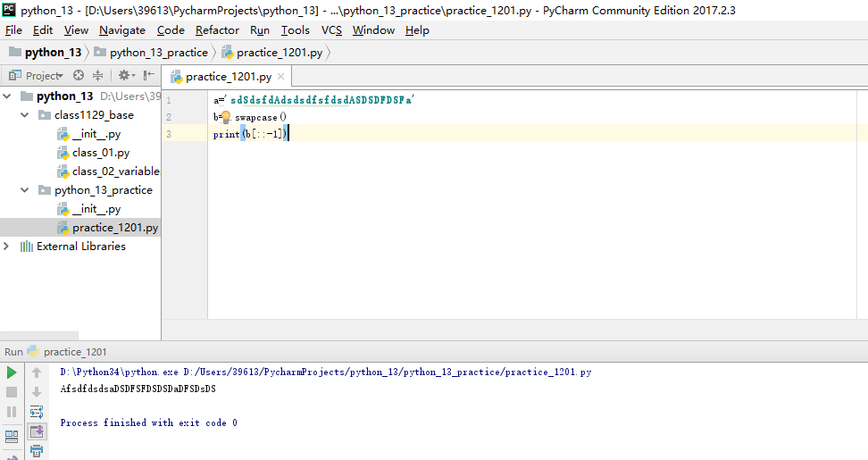Click the print icon in Run panel
The image size is (868, 460).
click(37, 451)
